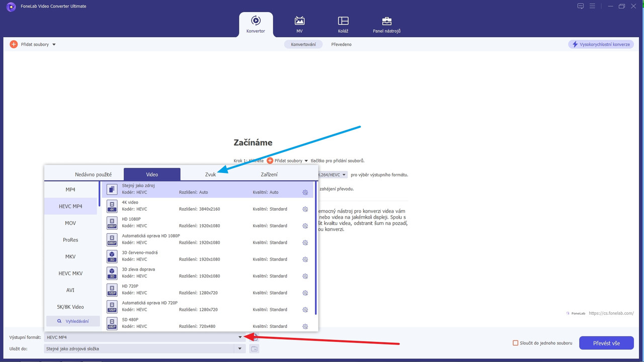Viewport: 644px width, 362px height.
Task: Select the Video format tab
Action: [x=152, y=174]
